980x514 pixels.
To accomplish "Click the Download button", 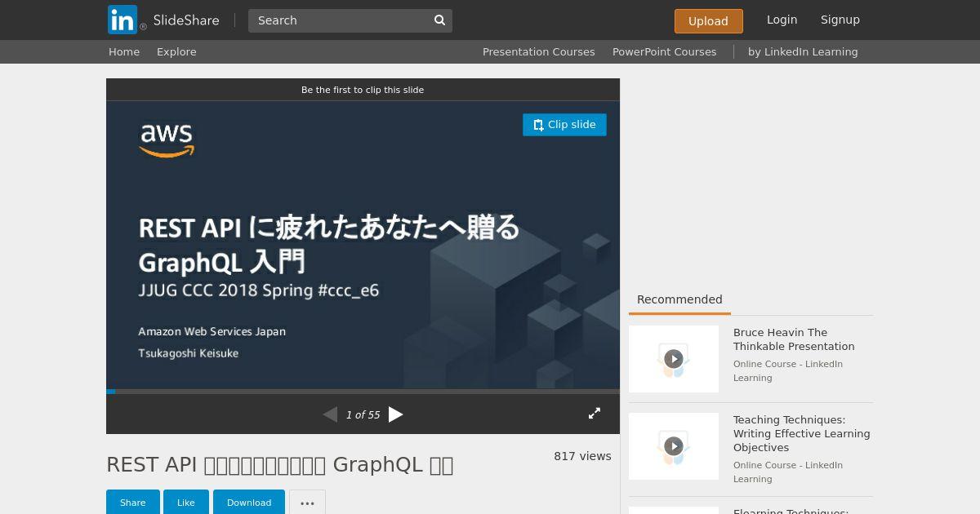I will point(249,503).
